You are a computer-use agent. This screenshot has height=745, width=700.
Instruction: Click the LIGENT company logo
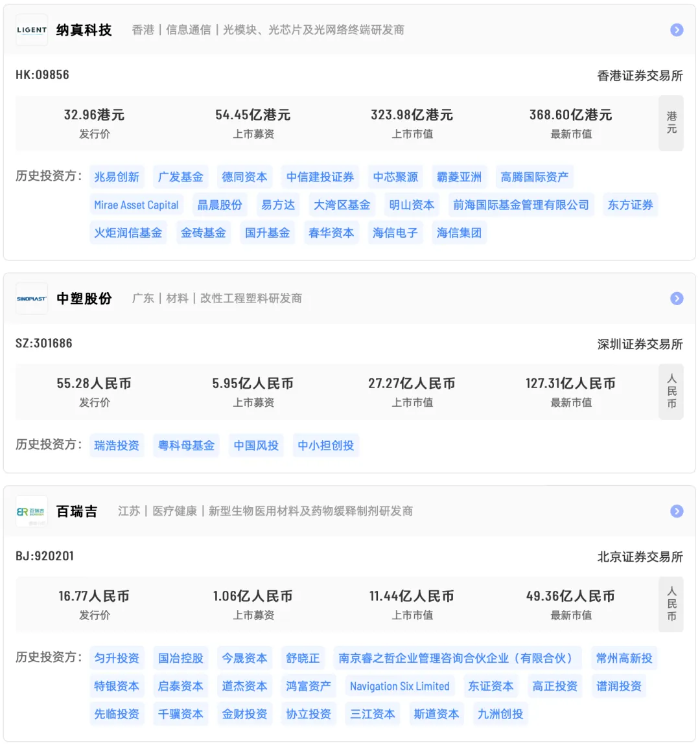pyautogui.click(x=32, y=30)
